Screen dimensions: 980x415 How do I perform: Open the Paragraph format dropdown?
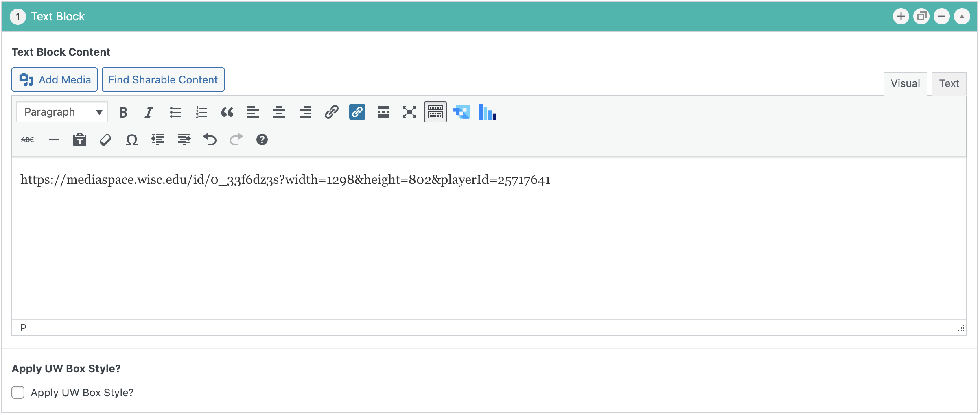(62, 112)
